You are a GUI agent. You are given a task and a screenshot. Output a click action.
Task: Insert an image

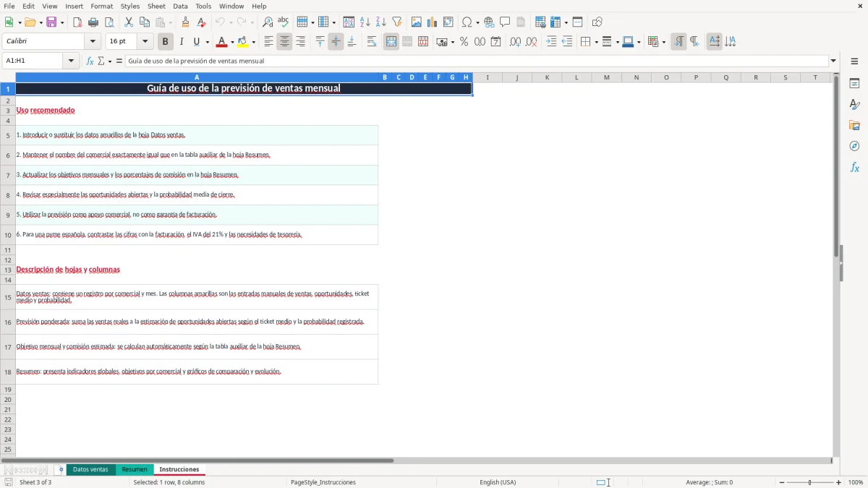pyautogui.click(x=417, y=22)
